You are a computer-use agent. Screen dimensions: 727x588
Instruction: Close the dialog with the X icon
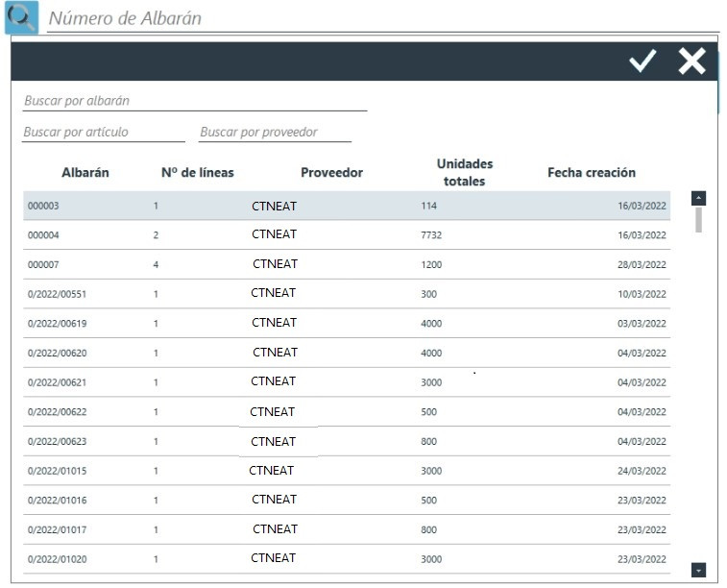pyautogui.click(x=691, y=61)
